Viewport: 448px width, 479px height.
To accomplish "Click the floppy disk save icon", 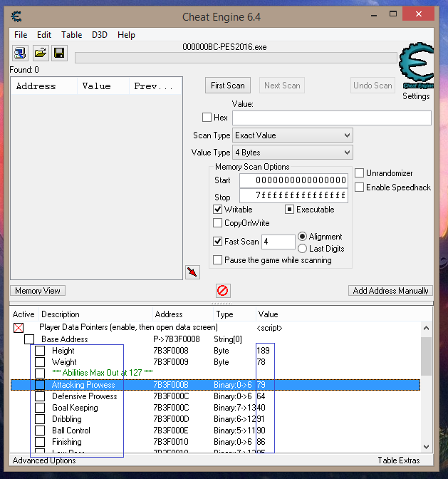I will 59,53.
